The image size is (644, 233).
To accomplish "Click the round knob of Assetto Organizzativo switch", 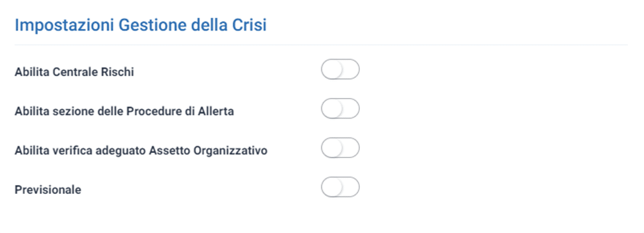I will pos(332,148).
